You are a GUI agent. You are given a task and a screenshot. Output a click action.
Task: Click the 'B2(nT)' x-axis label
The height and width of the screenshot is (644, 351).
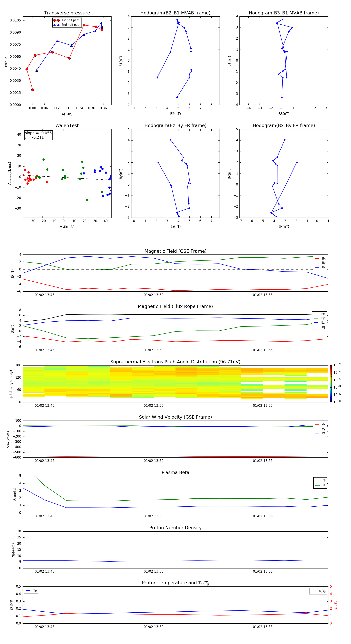click(x=175, y=114)
